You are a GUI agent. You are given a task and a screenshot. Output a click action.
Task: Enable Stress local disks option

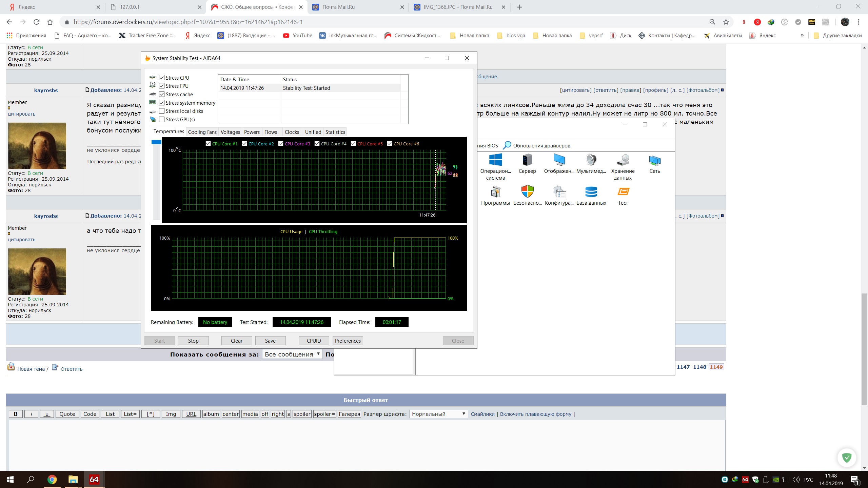tap(162, 111)
